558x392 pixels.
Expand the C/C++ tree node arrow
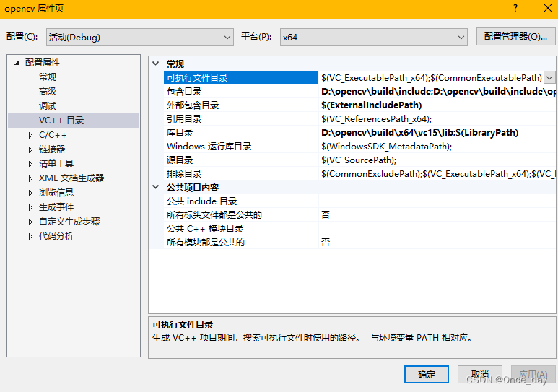(x=30, y=135)
